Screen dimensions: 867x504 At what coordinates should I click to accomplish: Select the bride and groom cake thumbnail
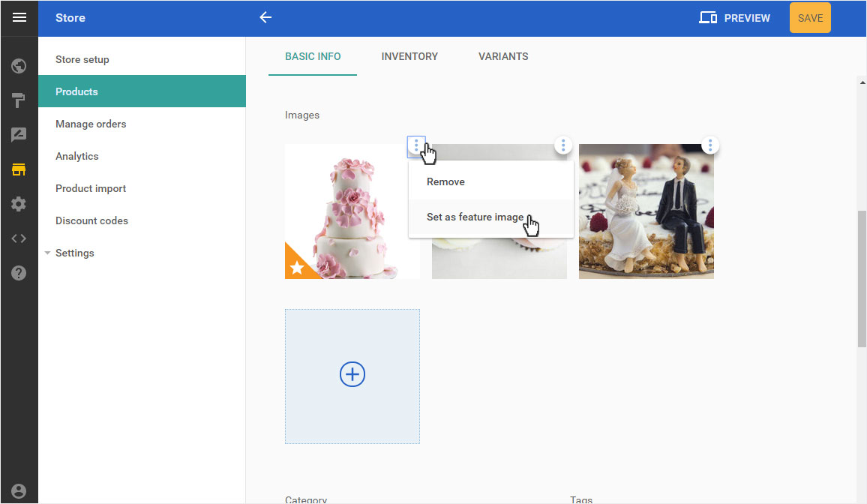pyautogui.click(x=646, y=211)
